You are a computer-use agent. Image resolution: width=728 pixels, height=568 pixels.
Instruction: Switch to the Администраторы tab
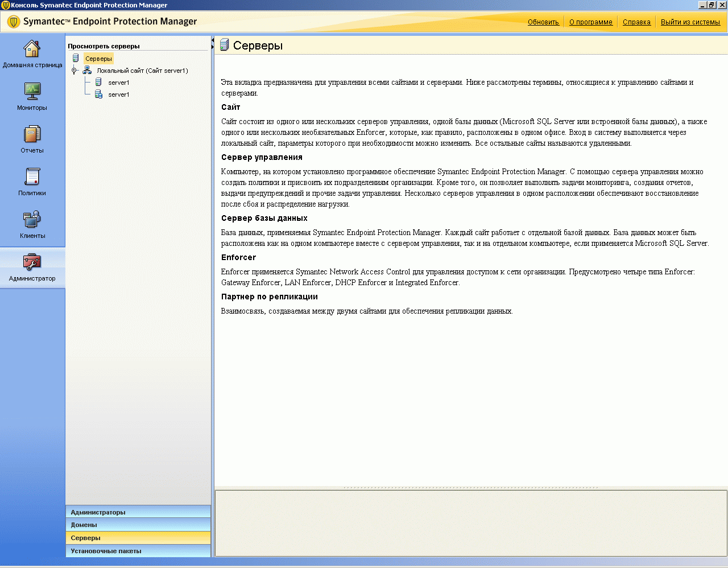pyautogui.click(x=138, y=512)
